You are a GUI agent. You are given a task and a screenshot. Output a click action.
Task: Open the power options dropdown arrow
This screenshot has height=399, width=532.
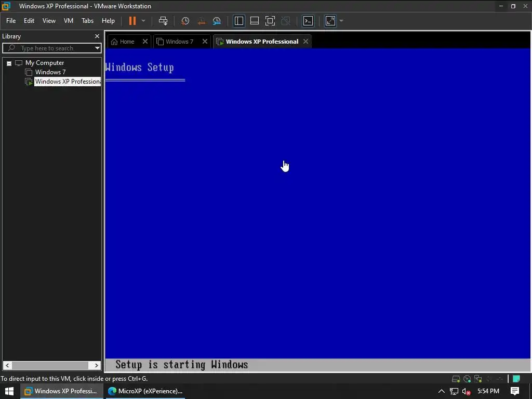point(143,21)
